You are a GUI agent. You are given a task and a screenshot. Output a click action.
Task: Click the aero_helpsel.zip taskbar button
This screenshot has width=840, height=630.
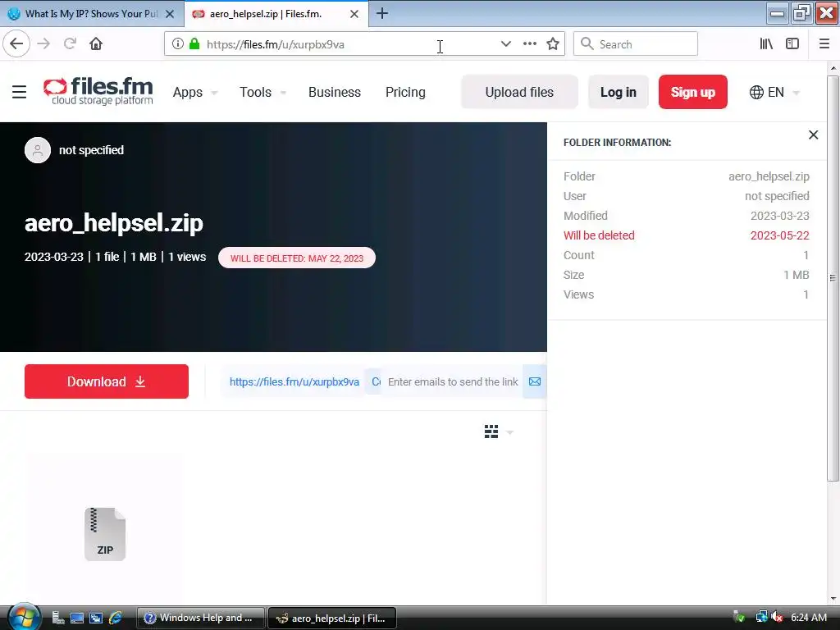pyautogui.click(x=331, y=618)
